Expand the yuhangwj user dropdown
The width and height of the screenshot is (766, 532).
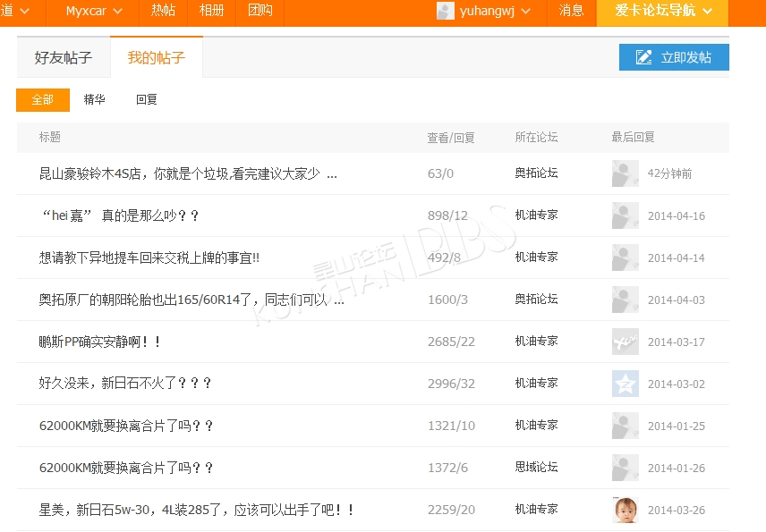[495, 11]
